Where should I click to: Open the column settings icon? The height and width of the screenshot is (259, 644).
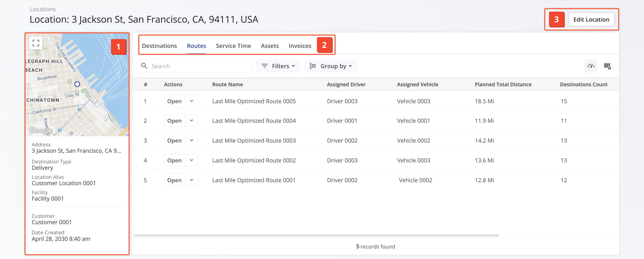pyautogui.click(x=607, y=66)
